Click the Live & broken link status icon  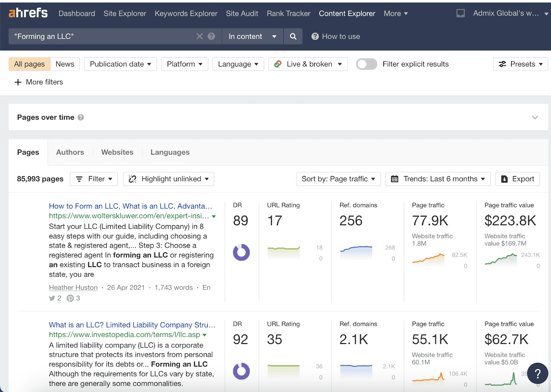click(x=278, y=64)
